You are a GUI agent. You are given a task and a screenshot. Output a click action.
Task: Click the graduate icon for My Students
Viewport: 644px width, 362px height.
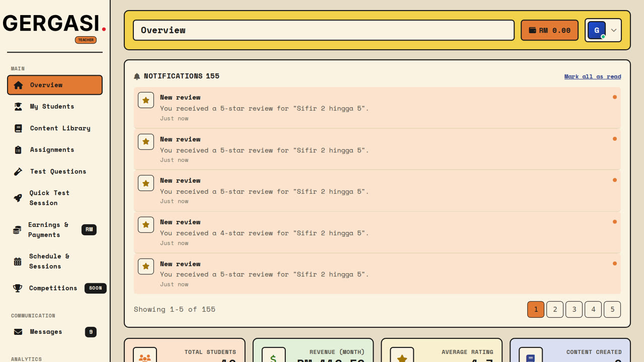[18, 107]
